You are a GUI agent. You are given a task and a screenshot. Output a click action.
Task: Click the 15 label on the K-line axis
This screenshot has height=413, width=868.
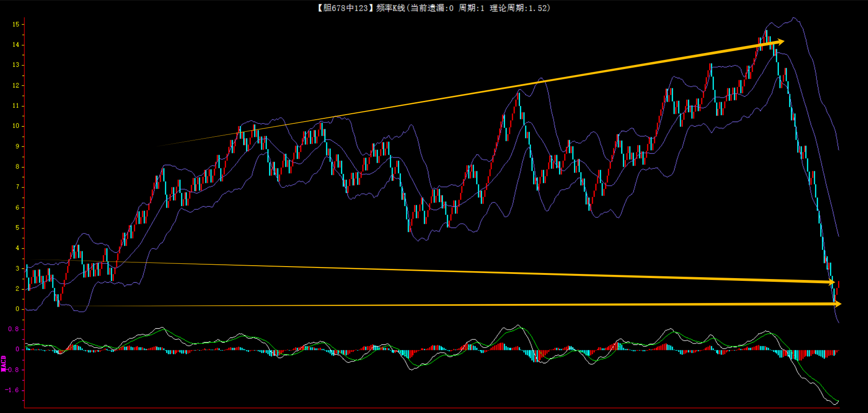16,24
